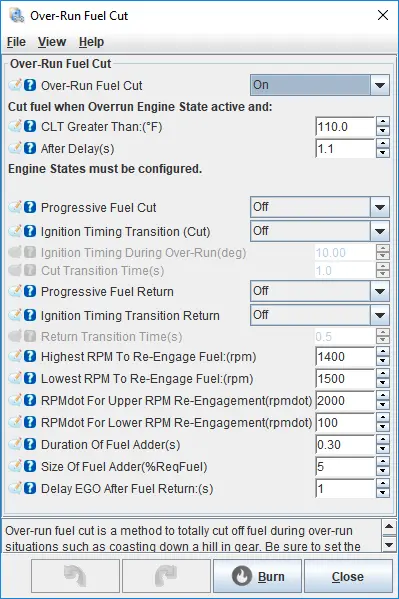
Task: Open Ignition Timing Transition (Cut) dropdown
Action: [x=320, y=231]
